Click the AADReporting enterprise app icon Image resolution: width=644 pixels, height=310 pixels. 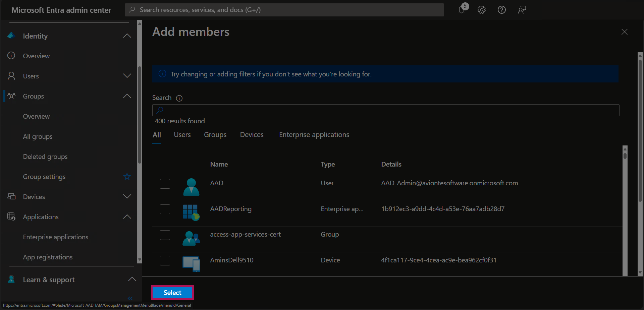(x=191, y=212)
